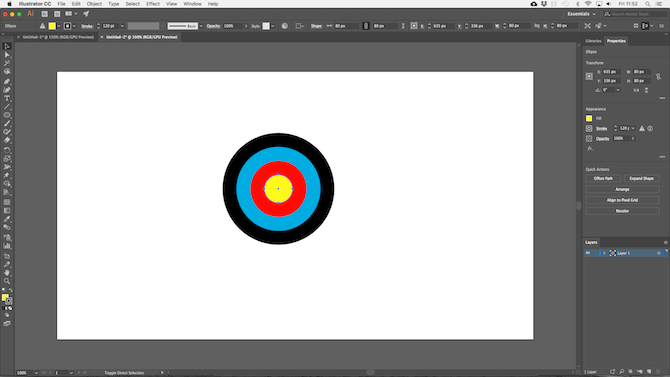The height and width of the screenshot is (377, 670).
Task: Select the Zoom magnifier tool
Action: pyautogui.click(x=7, y=281)
